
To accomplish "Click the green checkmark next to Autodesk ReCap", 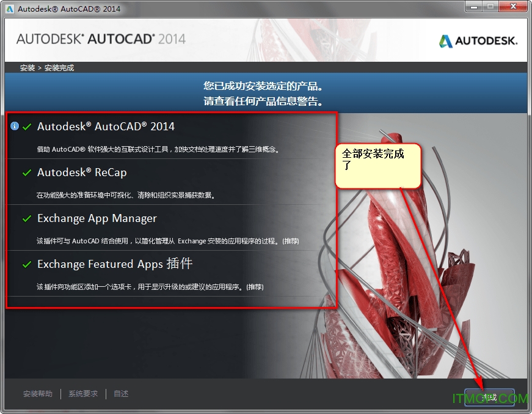I will 27,173.
